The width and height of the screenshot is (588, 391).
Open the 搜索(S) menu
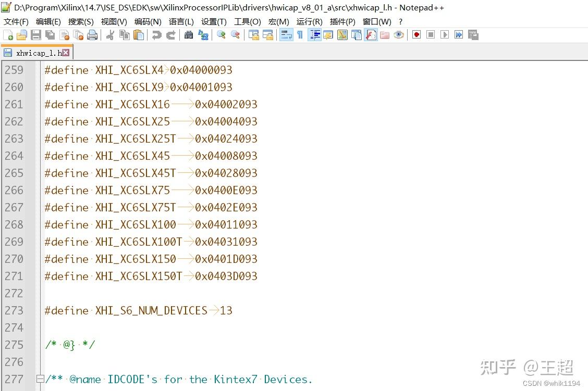point(81,22)
